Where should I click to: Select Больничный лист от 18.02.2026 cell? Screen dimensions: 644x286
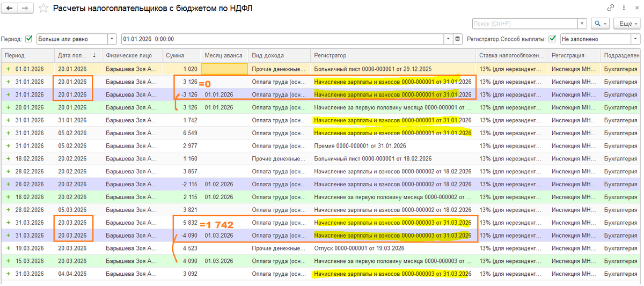tap(393, 159)
